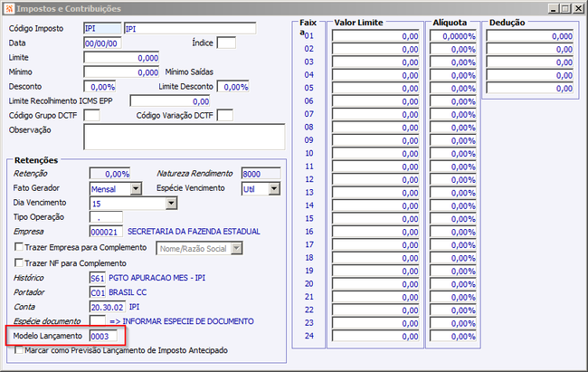Check Trazer NF para Complemento
The width and height of the screenshot is (588, 372).
18,262
